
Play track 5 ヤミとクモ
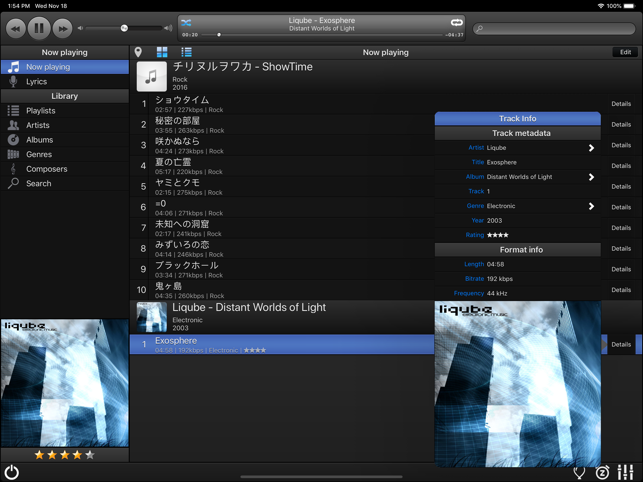click(283, 187)
